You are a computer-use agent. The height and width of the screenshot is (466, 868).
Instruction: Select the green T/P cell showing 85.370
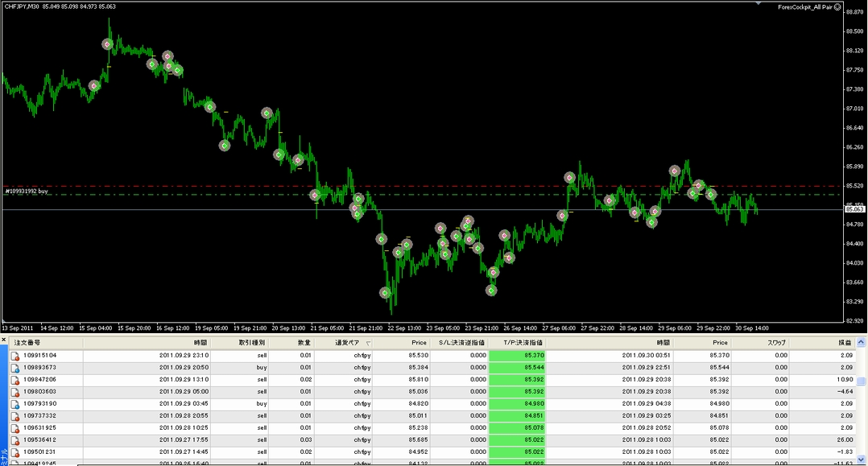517,356
